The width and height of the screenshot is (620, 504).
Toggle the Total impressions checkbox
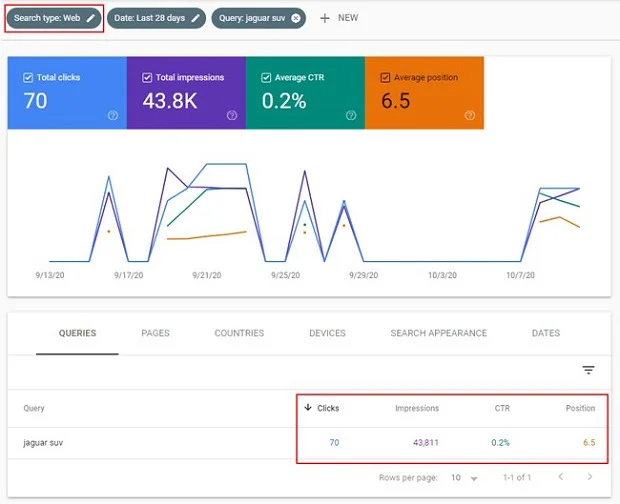pos(147,77)
